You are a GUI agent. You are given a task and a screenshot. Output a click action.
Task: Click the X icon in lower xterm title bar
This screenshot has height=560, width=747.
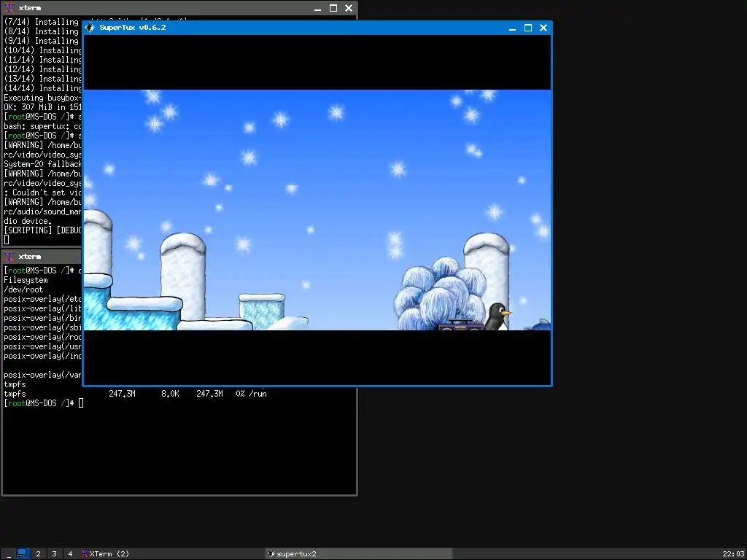click(x=9, y=257)
